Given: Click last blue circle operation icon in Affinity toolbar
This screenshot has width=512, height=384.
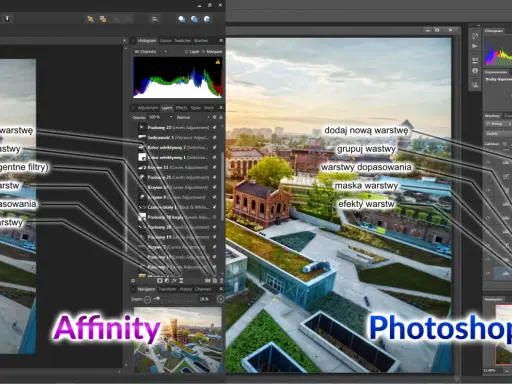Looking at the screenshot, I should 207,19.
